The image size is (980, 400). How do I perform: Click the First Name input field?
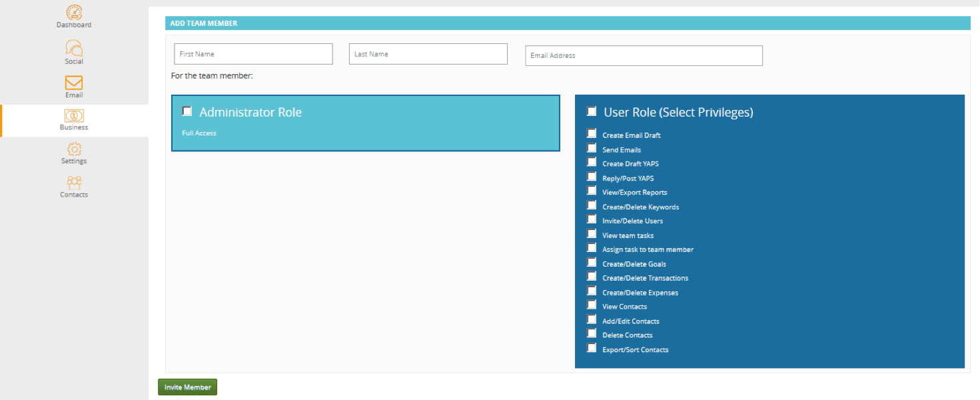click(253, 54)
